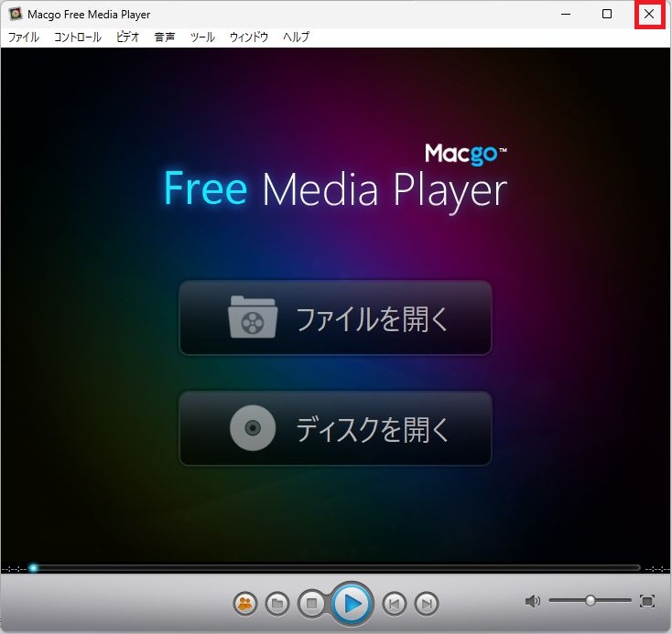This screenshot has width=672, height=634.
Task: Click the Stop playback button
Action: tap(311, 604)
